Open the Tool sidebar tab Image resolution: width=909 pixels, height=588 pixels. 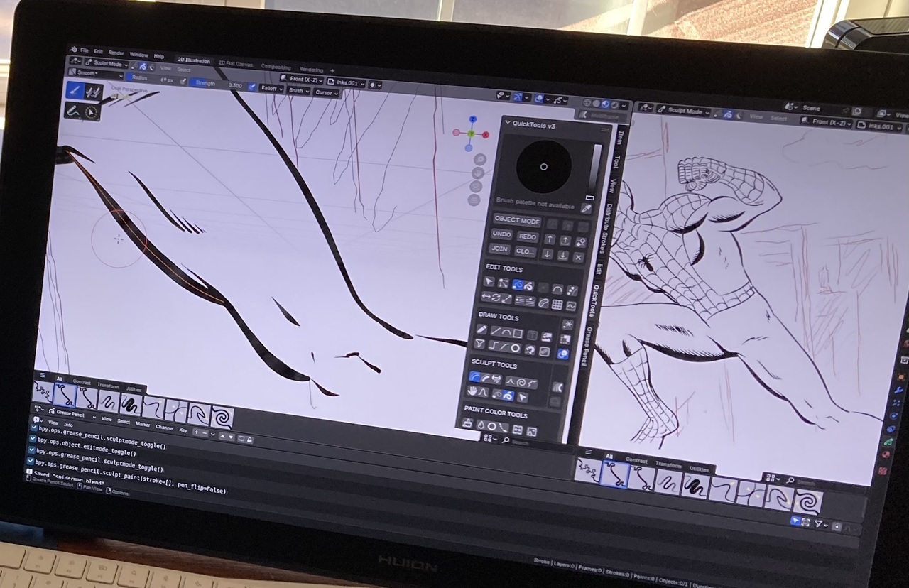(x=616, y=161)
